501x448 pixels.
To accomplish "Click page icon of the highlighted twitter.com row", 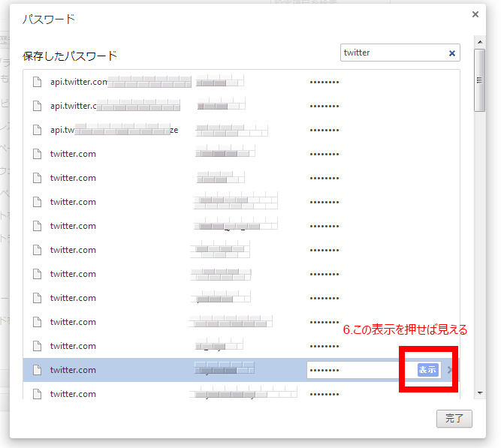I will (x=38, y=370).
